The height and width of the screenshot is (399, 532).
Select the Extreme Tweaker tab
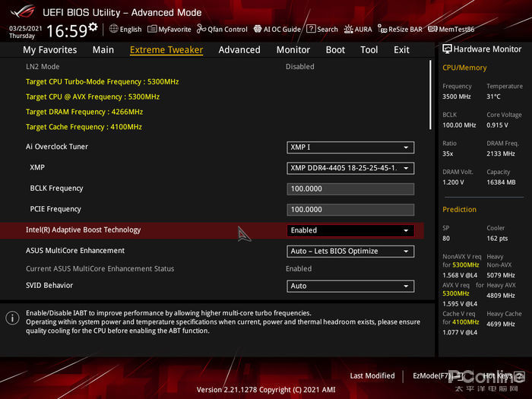(x=166, y=50)
